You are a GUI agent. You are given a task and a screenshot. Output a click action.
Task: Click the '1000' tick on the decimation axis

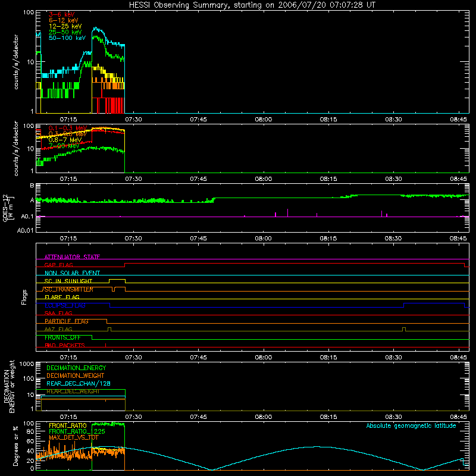click(27, 364)
